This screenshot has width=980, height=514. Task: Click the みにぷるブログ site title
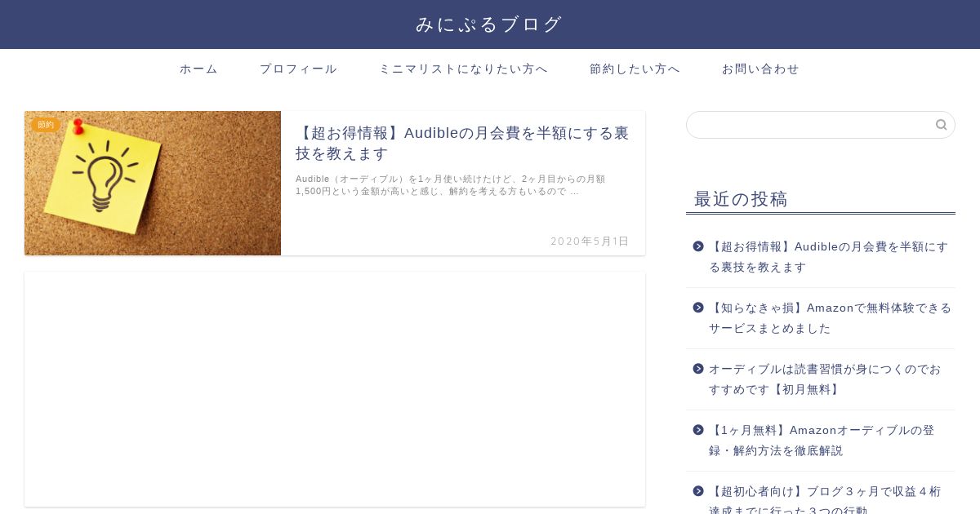[x=489, y=24]
